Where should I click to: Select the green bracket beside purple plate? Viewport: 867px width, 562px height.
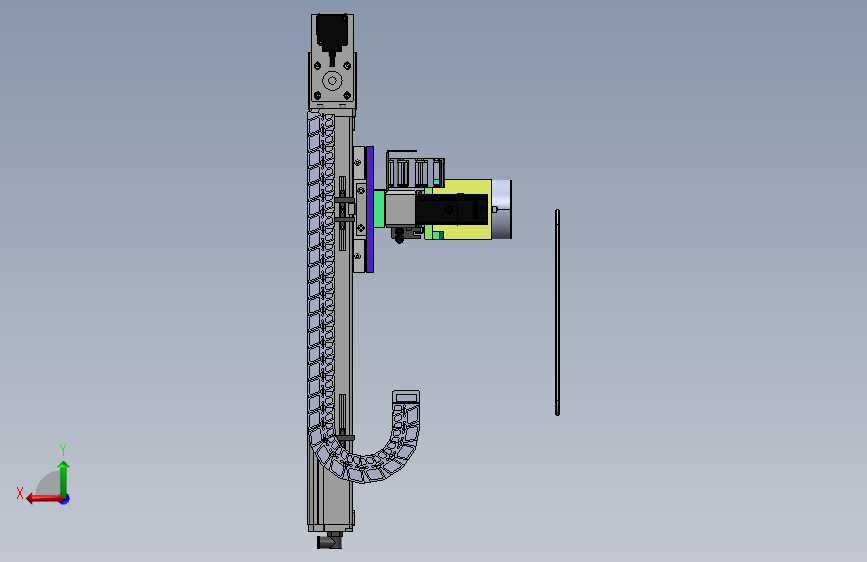[379, 209]
